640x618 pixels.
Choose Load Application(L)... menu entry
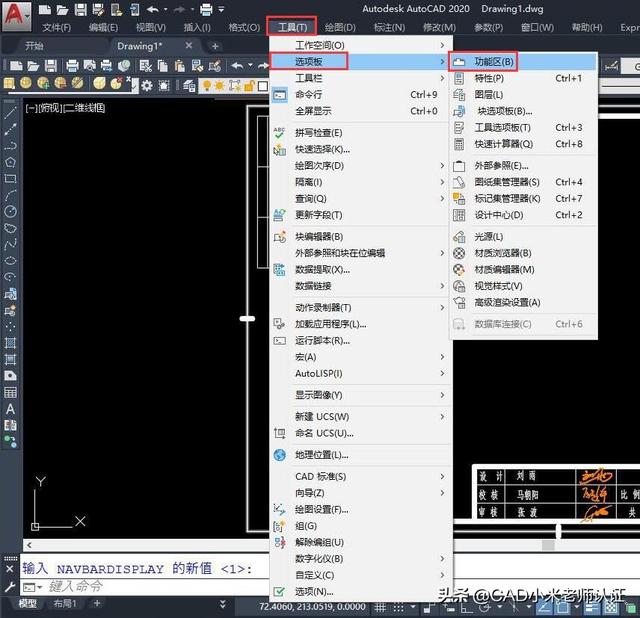[x=331, y=324]
